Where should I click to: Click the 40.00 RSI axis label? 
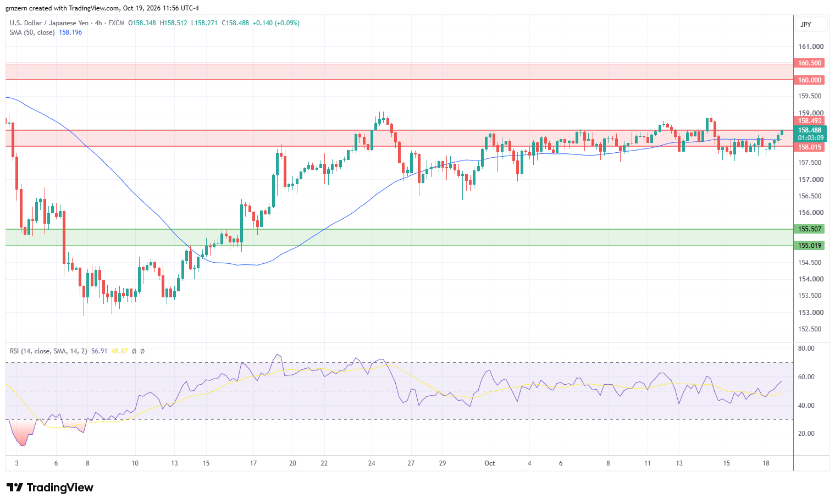(806, 406)
